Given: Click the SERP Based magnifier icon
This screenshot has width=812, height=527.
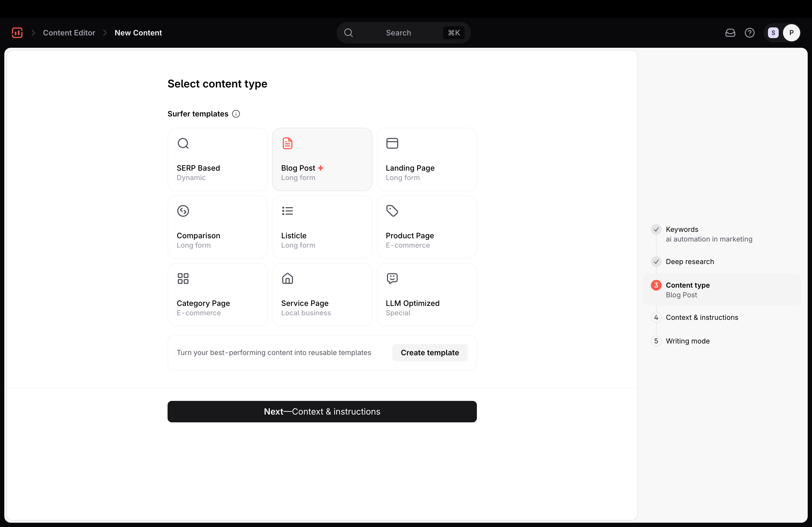Looking at the screenshot, I should click(183, 143).
